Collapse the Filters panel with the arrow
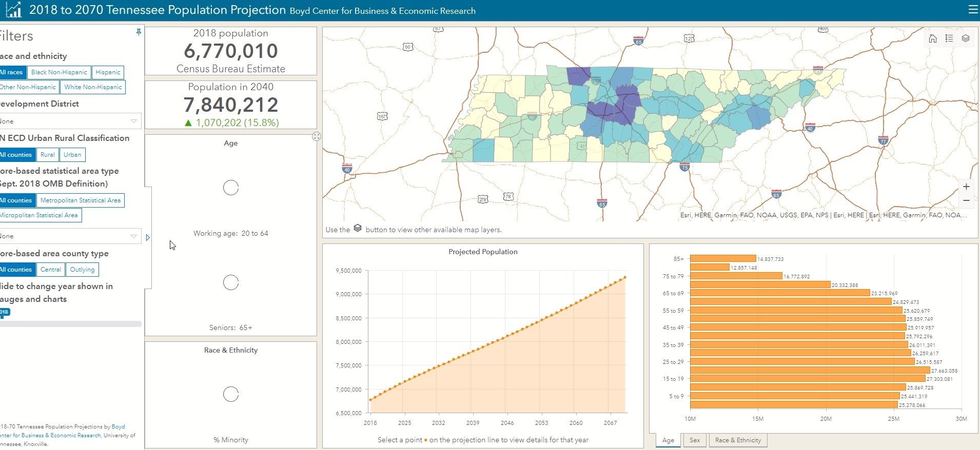Viewport: 980px width, 450px height. [148, 238]
